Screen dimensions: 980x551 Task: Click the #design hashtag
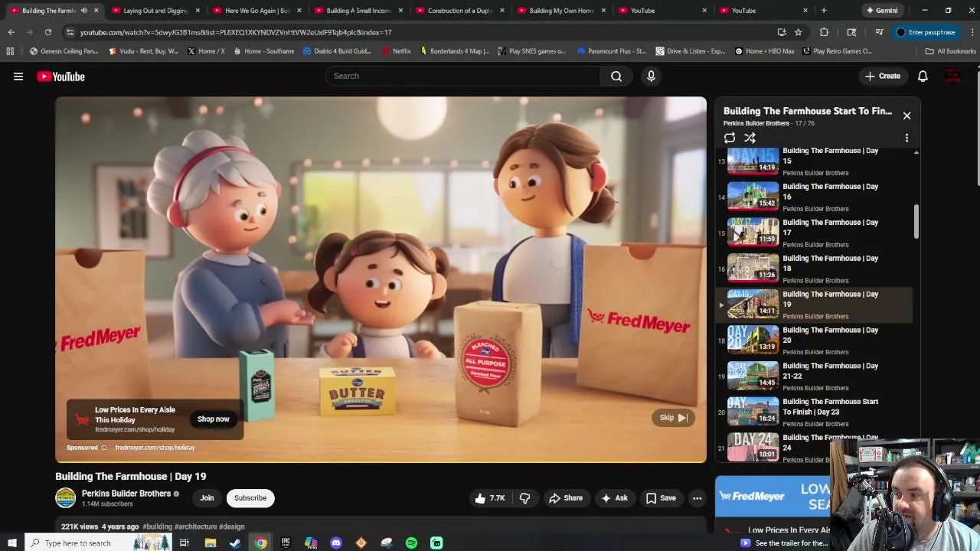[x=231, y=527]
